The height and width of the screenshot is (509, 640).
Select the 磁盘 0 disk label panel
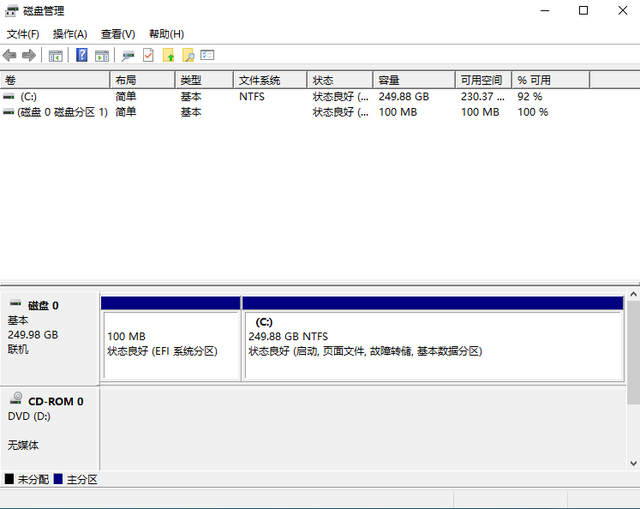pyautogui.click(x=49, y=338)
